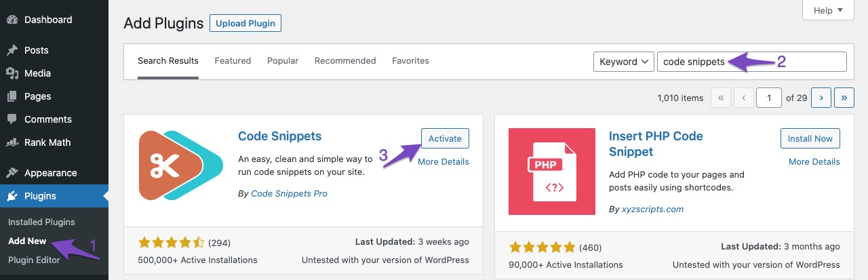Expand the Keyword search type dropdown
Image resolution: width=868 pixels, height=280 pixels.
624,62
